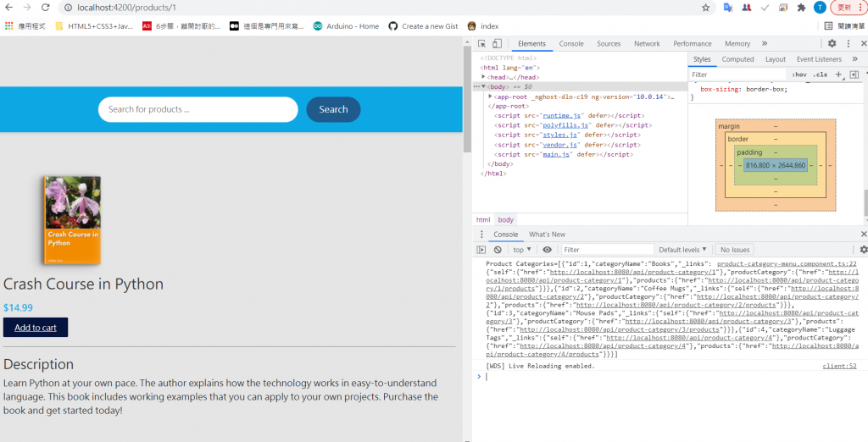Show more DevTools panel tabs

[x=765, y=44]
